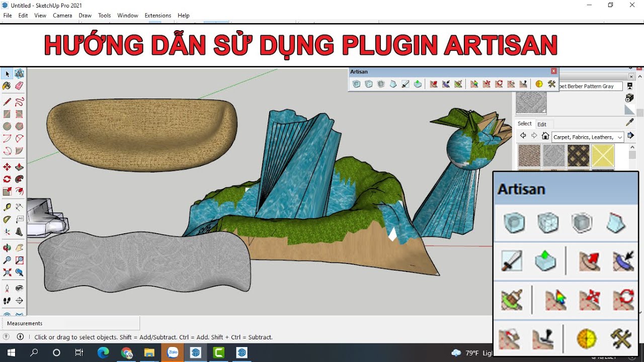Open the Edit menu
Image resolution: width=644 pixels, height=362 pixels.
point(23,16)
